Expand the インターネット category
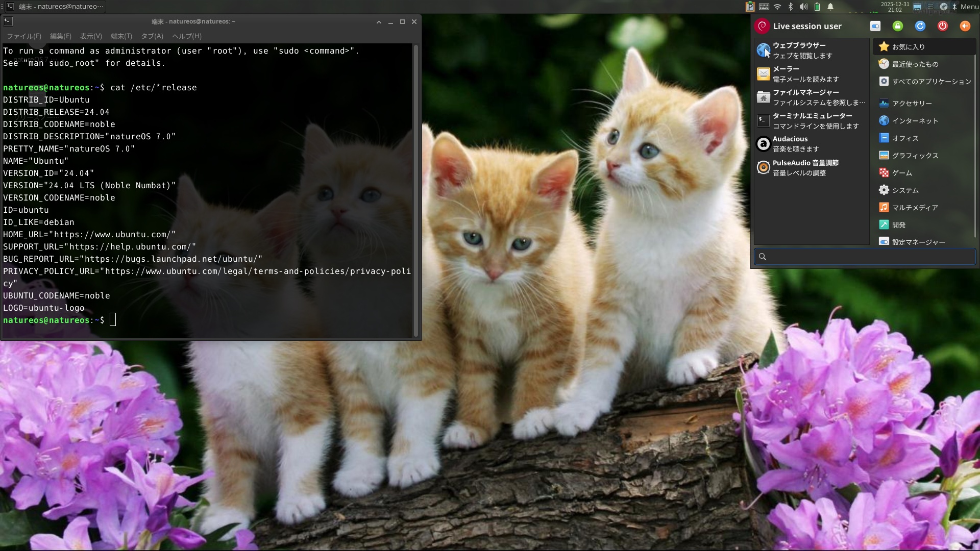The width and height of the screenshot is (980, 551). pos(915,121)
